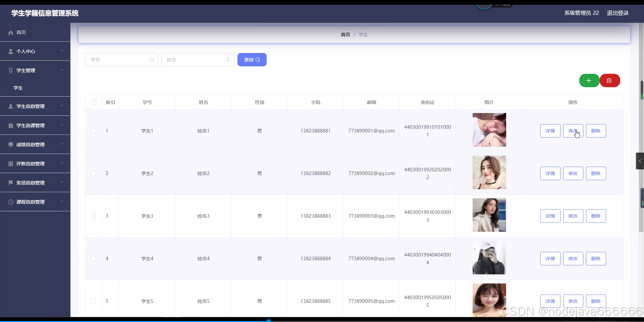The image size is (644, 322).
Task: Click 修改 for 学生2
Action: [573, 173]
